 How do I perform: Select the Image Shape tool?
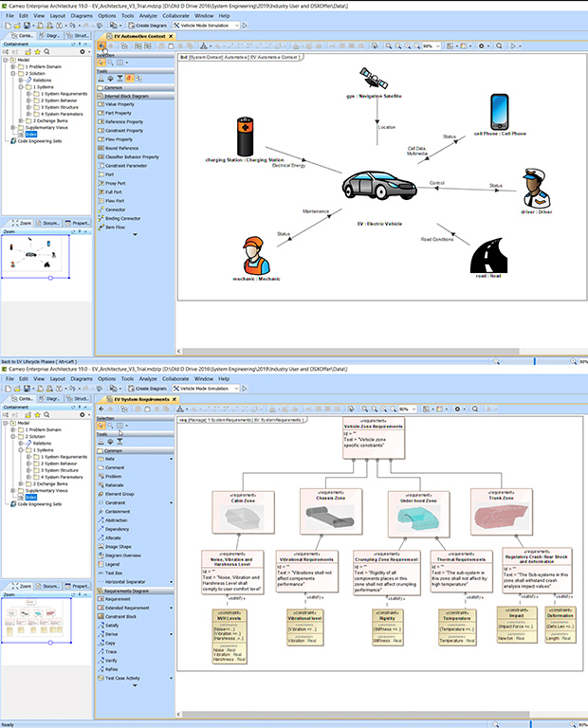[x=119, y=546]
